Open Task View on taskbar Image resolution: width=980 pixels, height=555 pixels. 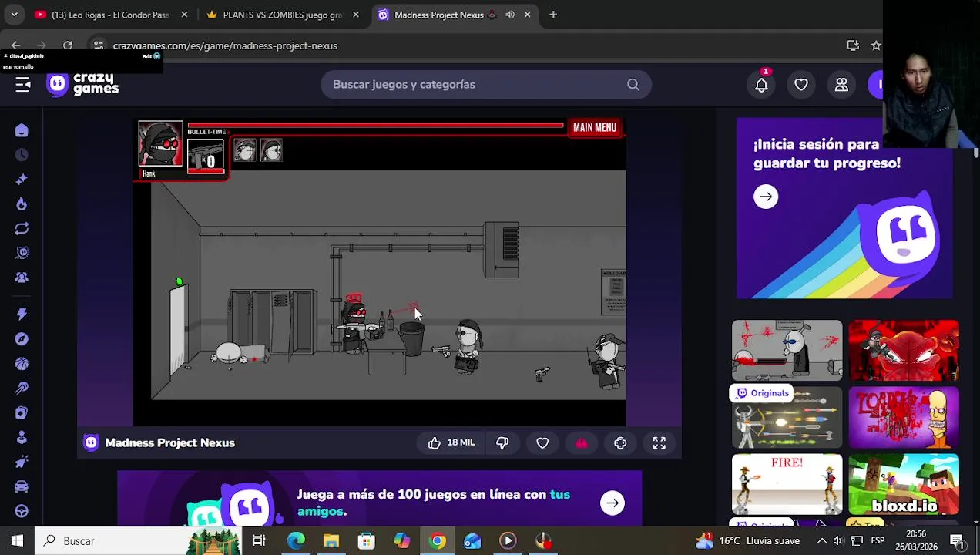[x=260, y=541]
